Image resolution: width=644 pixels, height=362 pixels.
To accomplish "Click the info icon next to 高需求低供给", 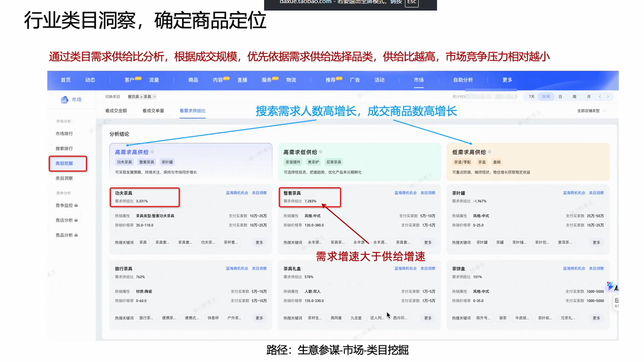I will 320,152.
